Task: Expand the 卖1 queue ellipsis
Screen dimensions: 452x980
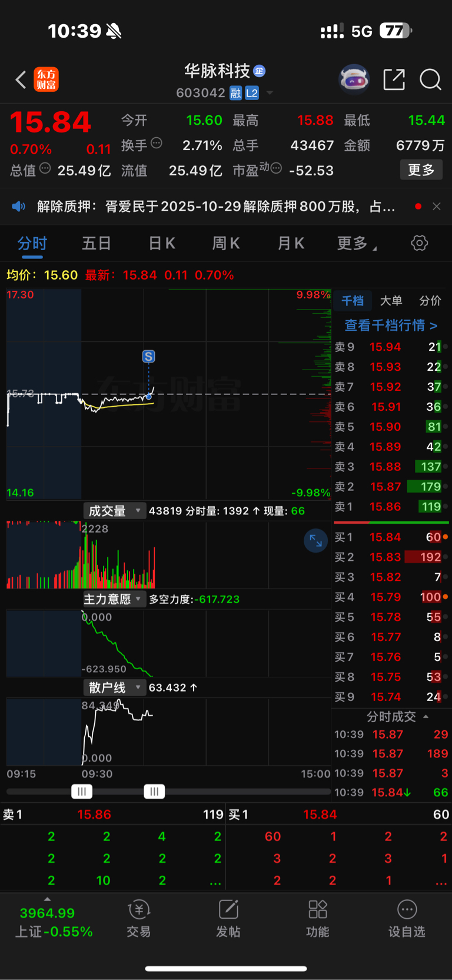Action: tap(215, 881)
